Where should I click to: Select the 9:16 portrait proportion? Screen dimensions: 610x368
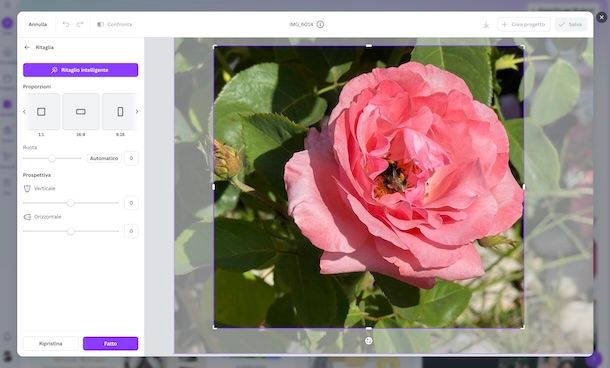point(120,112)
